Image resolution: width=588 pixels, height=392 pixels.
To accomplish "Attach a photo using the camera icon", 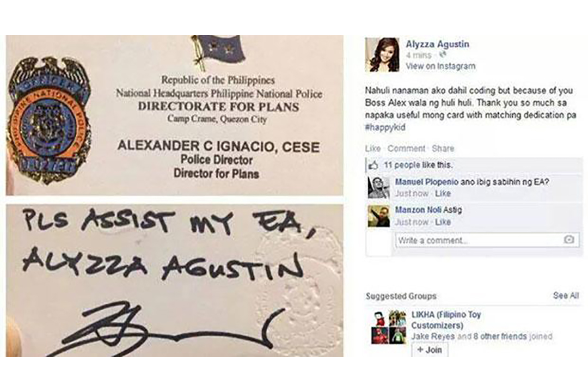I will (x=568, y=240).
